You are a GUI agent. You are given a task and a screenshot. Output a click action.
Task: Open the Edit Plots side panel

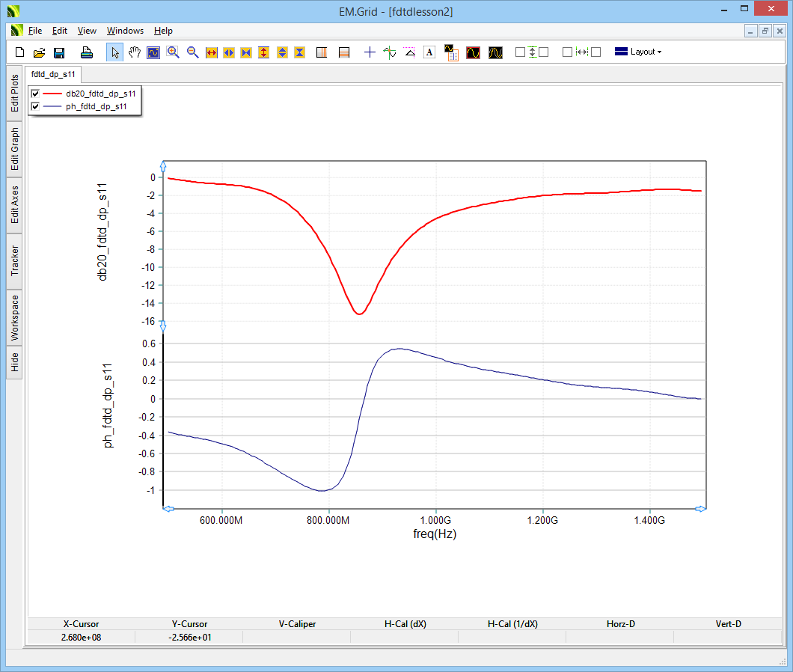point(14,93)
